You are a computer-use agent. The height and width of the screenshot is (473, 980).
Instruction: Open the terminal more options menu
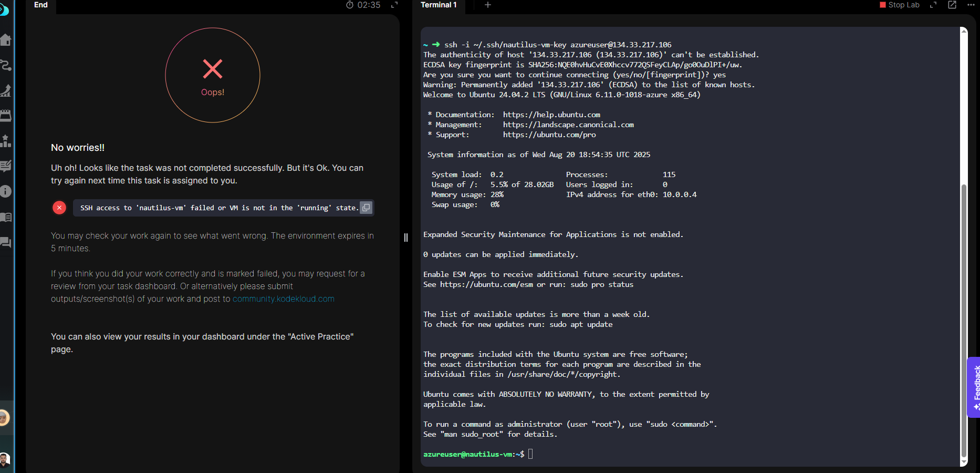971,5
